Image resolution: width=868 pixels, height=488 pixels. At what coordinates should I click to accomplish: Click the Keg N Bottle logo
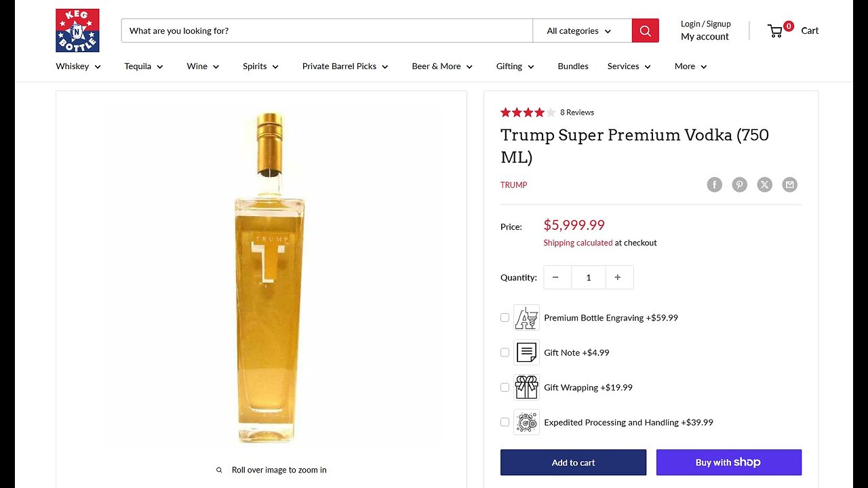77,30
